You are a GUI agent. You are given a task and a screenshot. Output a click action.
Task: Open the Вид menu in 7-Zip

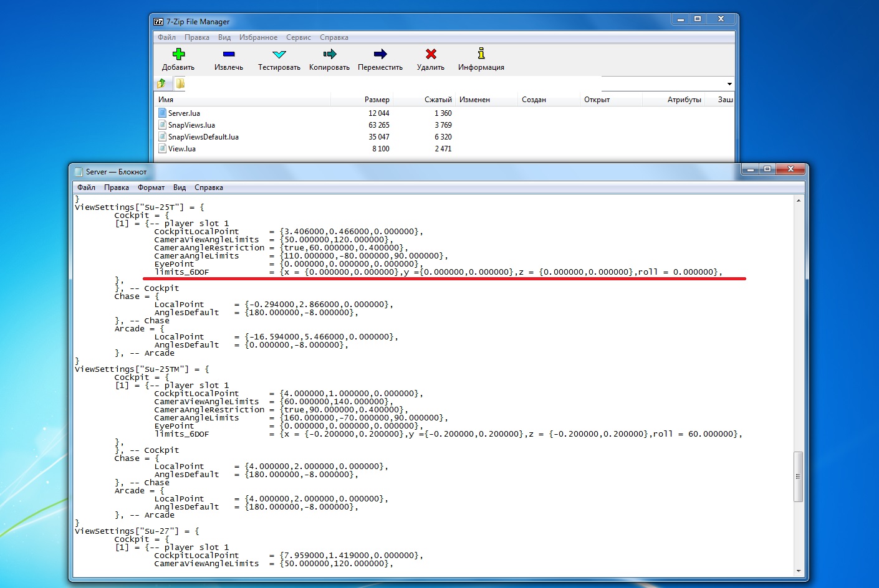[224, 37]
